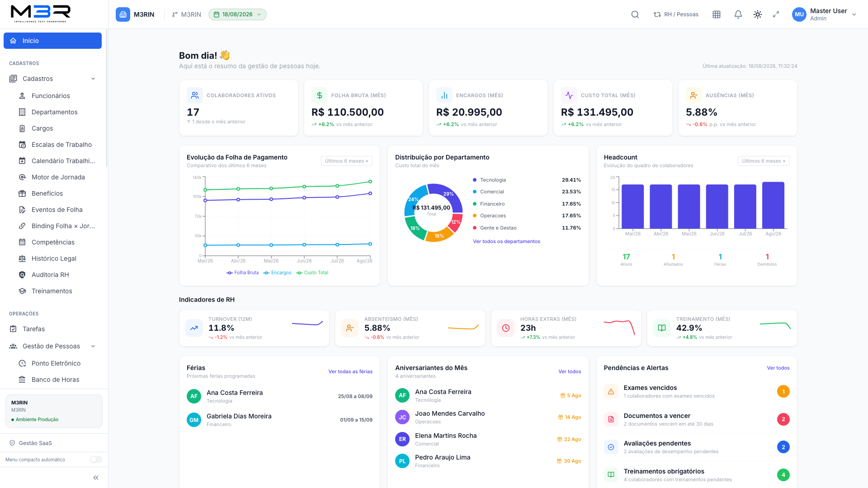The height and width of the screenshot is (488, 868).
Task: Click the Encargos bar chart icon
Action: point(444,95)
